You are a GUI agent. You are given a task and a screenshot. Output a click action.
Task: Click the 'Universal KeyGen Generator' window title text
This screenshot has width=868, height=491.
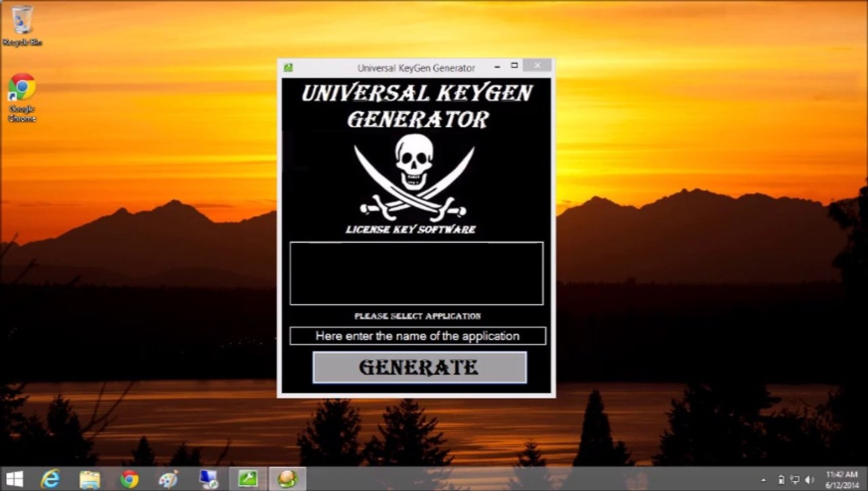(416, 68)
